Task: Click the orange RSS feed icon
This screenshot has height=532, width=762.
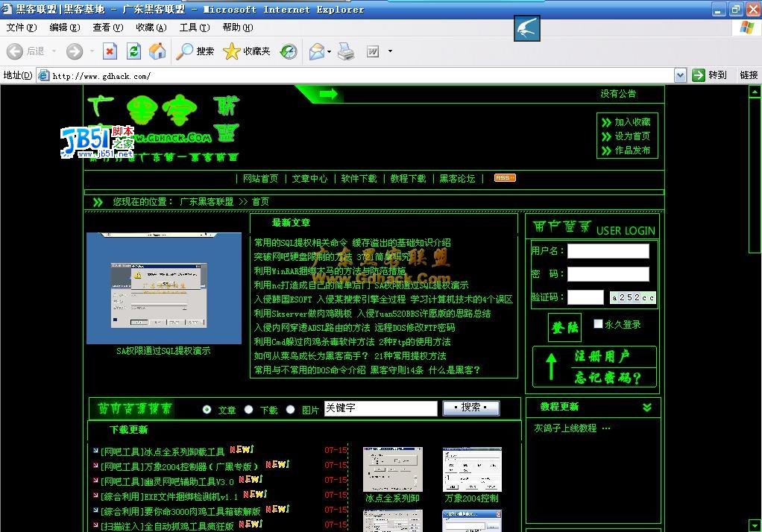Action: coord(505,178)
